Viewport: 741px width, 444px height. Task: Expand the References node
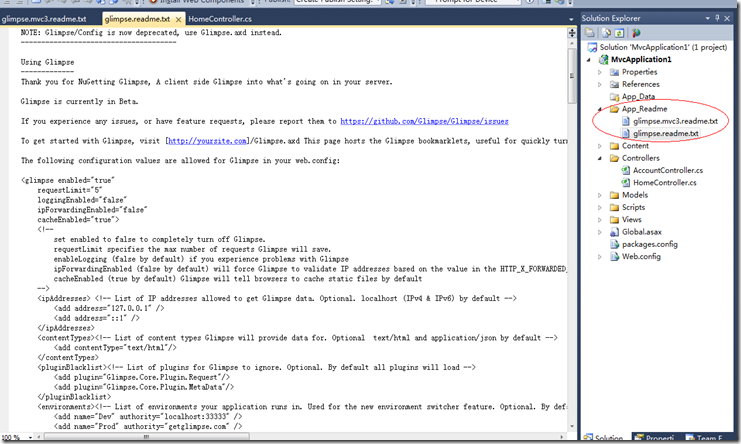tap(600, 84)
